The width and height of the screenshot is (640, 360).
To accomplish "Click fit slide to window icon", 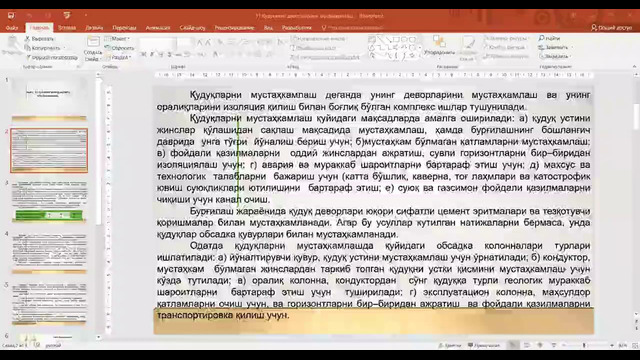I will pyautogui.click(x=635, y=345).
